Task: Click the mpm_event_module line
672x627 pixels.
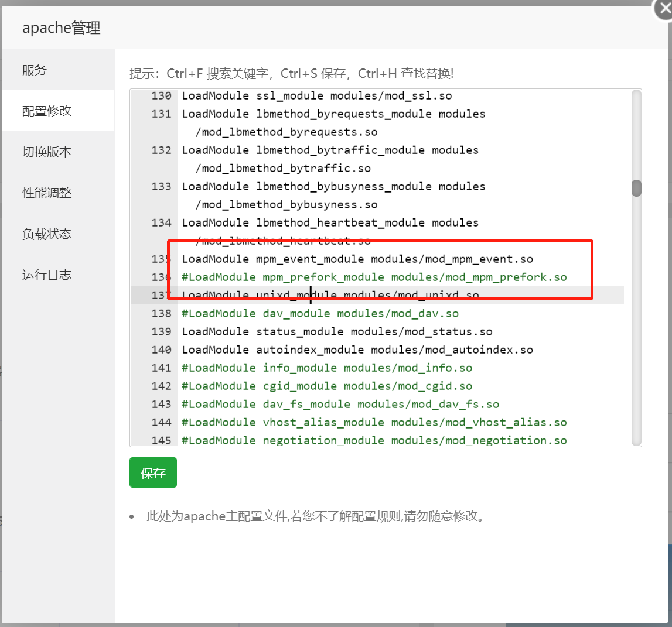Action: [357, 259]
